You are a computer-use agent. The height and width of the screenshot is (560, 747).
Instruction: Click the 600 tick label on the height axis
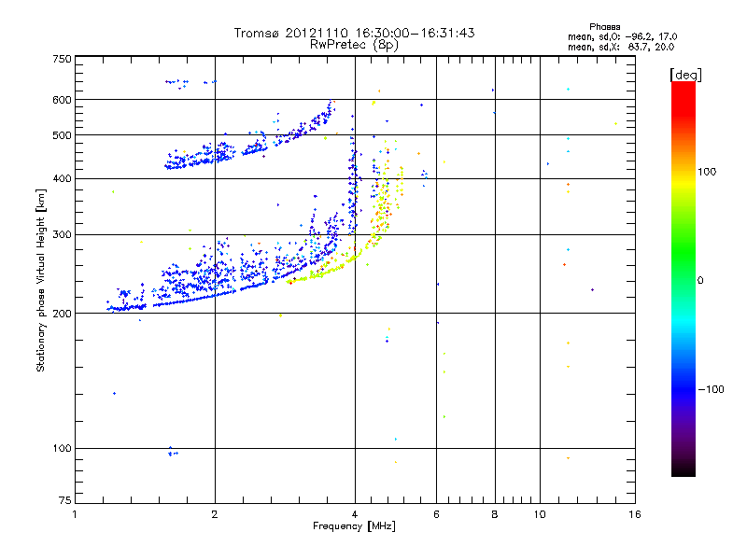[62, 100]
